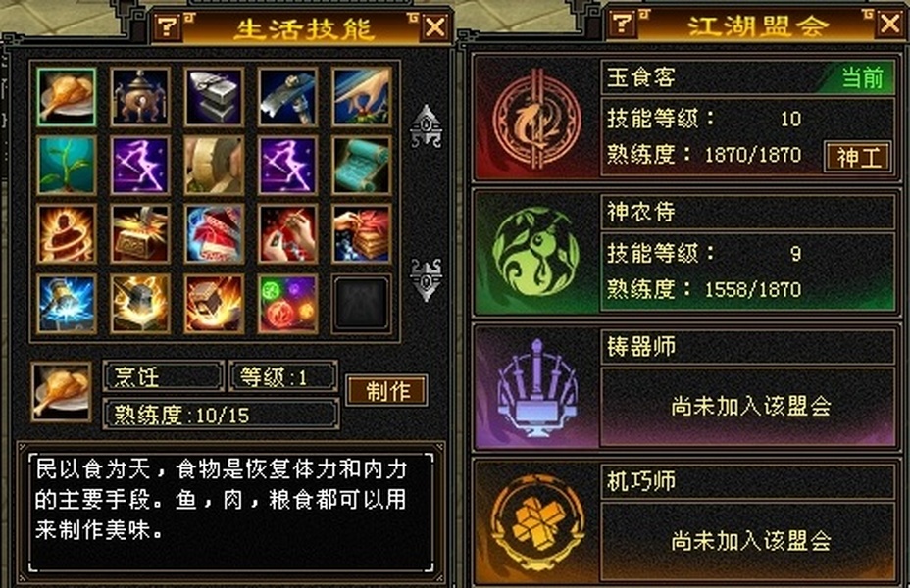
Task: Open help for 江湖盟会 panel
Action: (622, 24)
